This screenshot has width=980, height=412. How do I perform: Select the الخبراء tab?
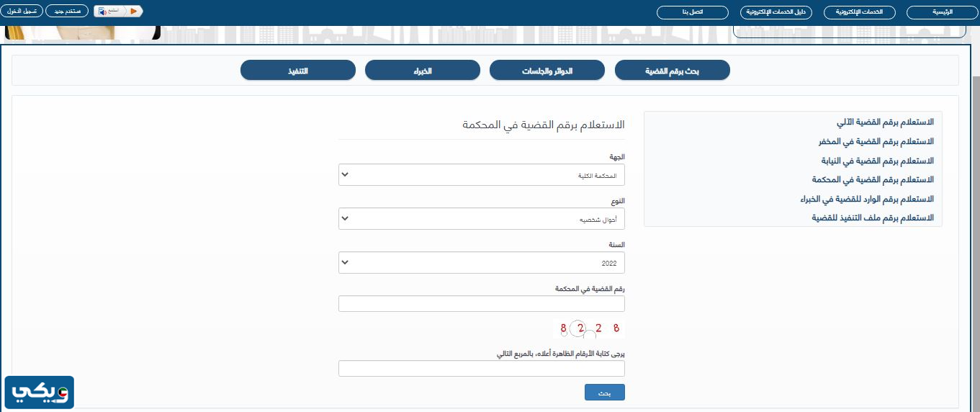(423, 71)
